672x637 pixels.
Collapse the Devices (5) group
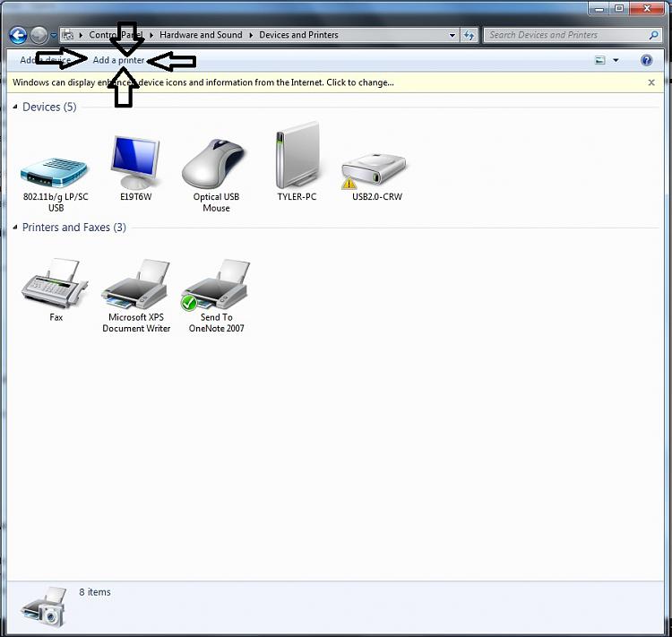[15, 107]
